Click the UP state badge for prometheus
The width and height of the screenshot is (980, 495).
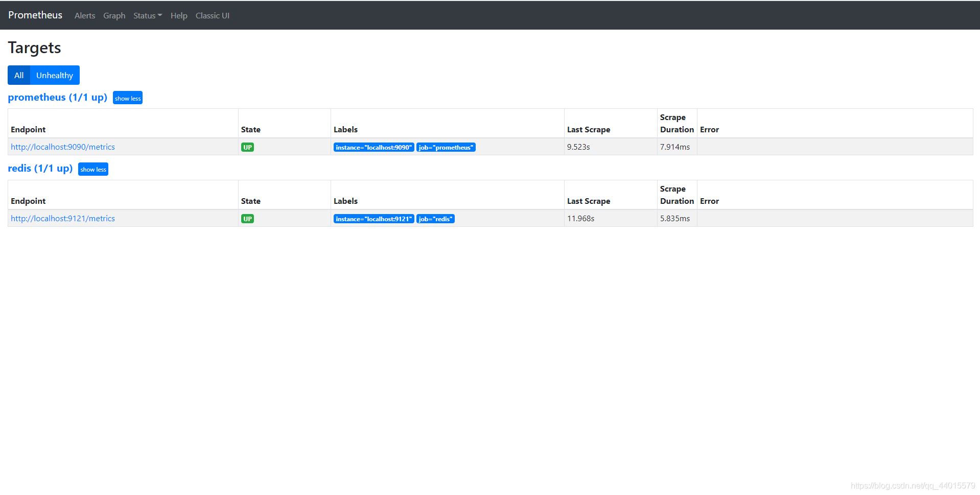click(x=247, y=147)
